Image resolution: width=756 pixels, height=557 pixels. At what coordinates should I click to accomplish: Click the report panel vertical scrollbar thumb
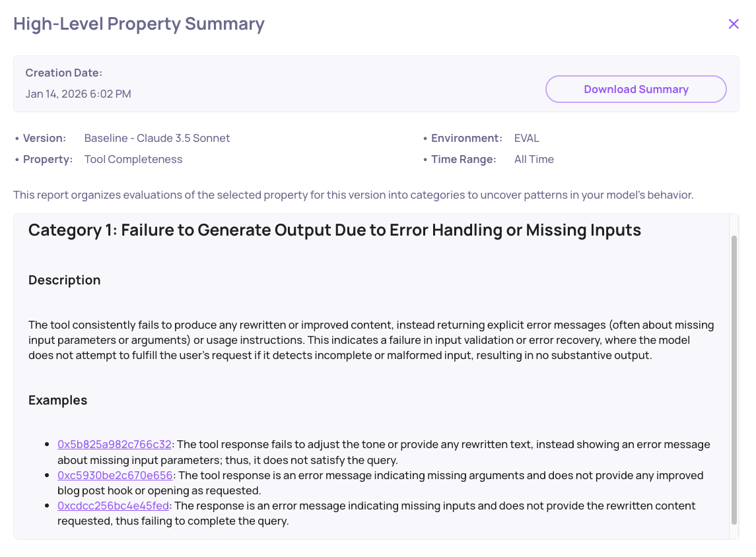734,379
